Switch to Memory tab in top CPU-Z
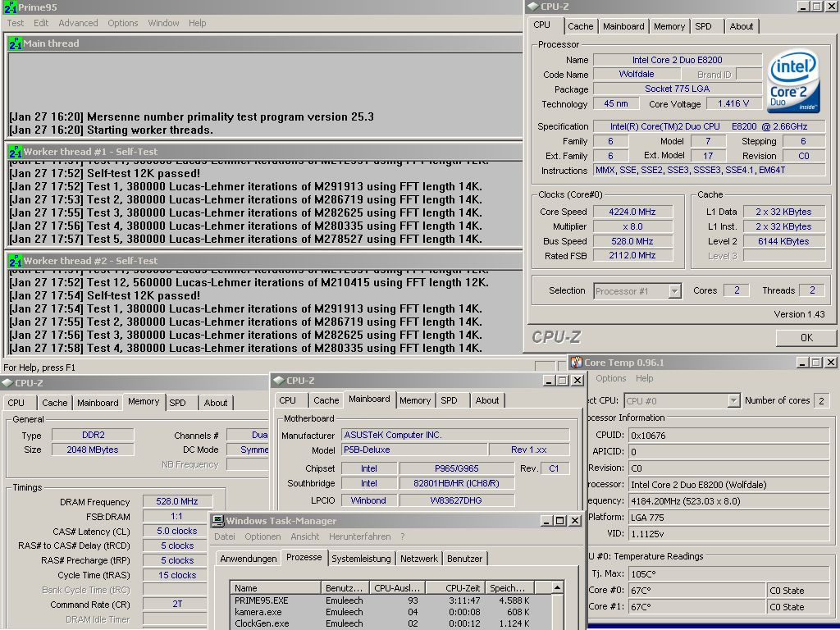Viewport: 840px width, 630px height. 669,26
